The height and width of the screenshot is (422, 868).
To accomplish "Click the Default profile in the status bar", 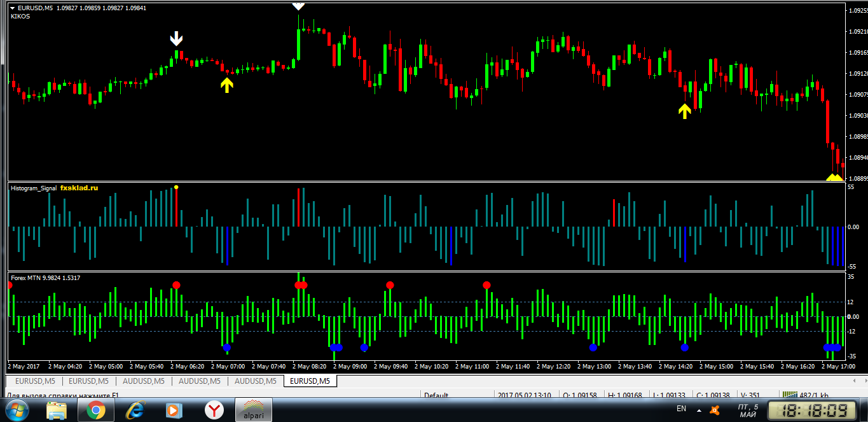I will 436,395.
